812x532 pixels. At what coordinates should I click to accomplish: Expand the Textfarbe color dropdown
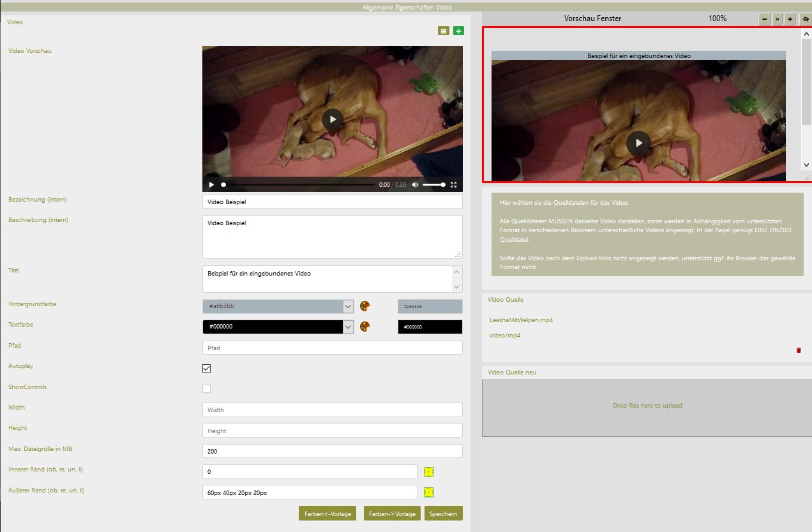[x=348, y=327]
